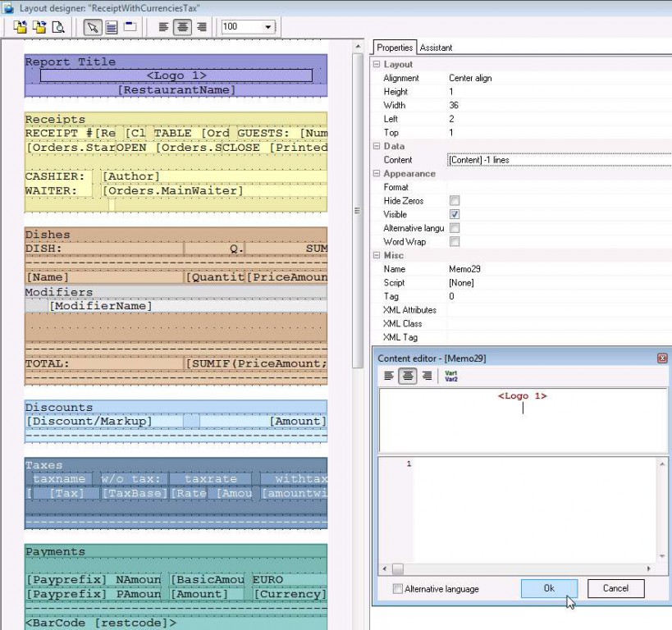The image size is (672, 630).
Task: Edit the Left property value
Action: (x=560, y=119)
